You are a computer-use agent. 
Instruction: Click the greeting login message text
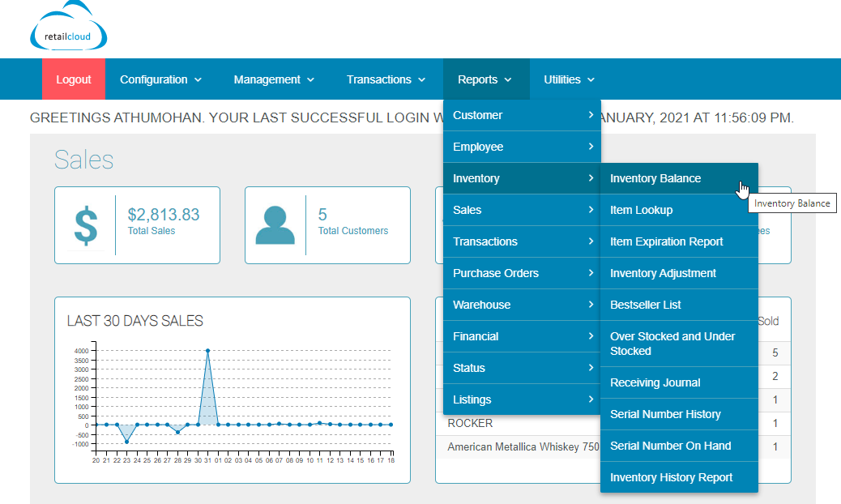click(412, 118)
